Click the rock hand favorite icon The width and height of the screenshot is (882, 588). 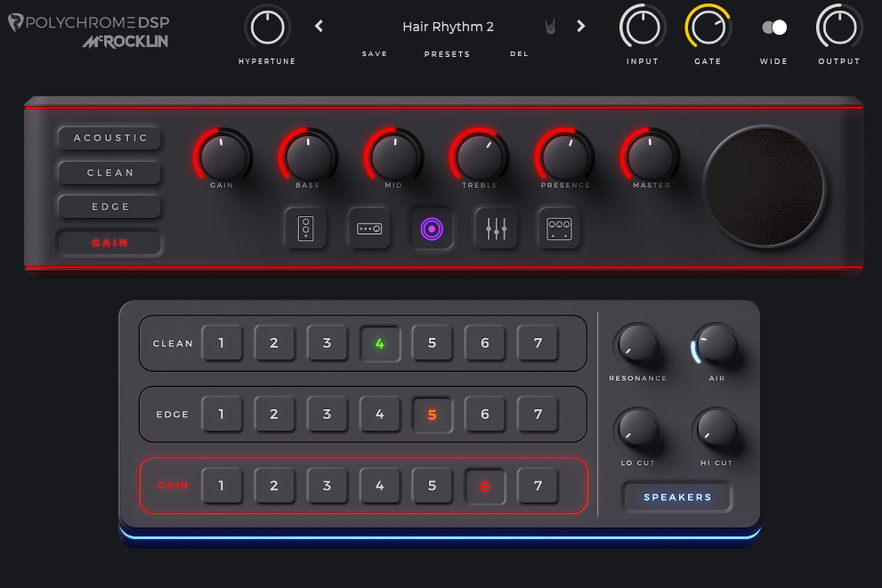[x=550, y=28]
